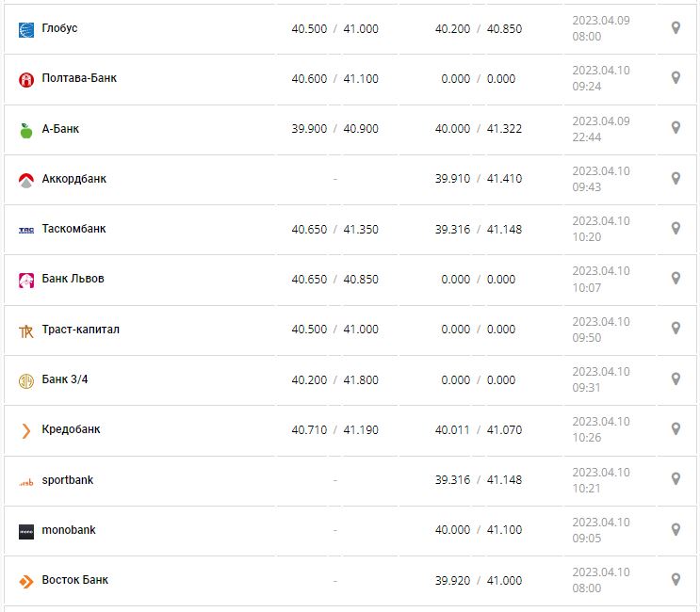Open the sportbank bank link
Viewport: 700px width, 612px height.
pos(68,480)
